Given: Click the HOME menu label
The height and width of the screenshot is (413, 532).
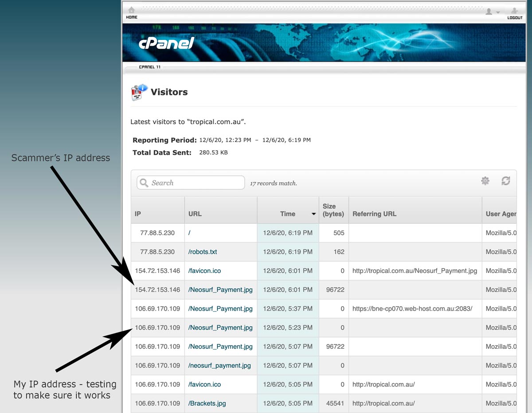Looking at the screenshot, I should [x=132, y=17].
